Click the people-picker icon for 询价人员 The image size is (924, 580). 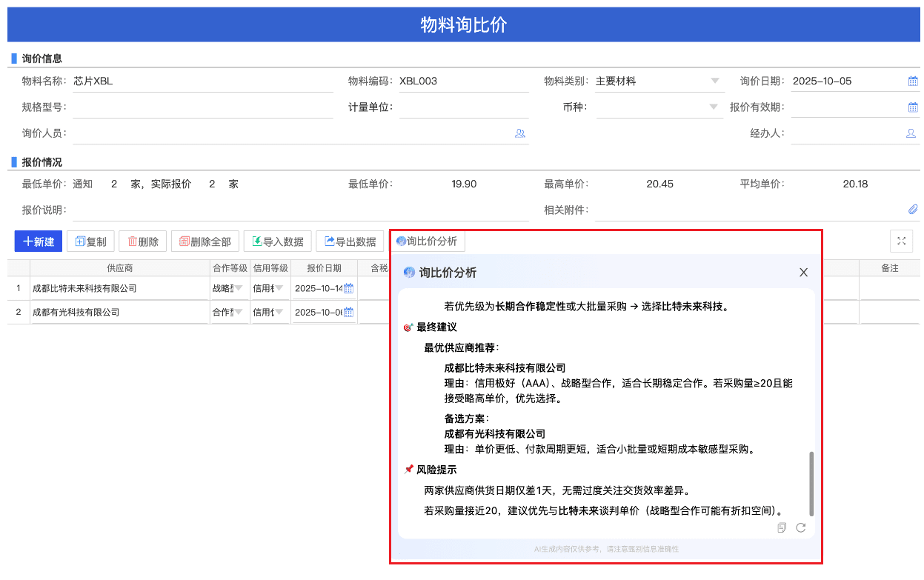tap(520, 133)
